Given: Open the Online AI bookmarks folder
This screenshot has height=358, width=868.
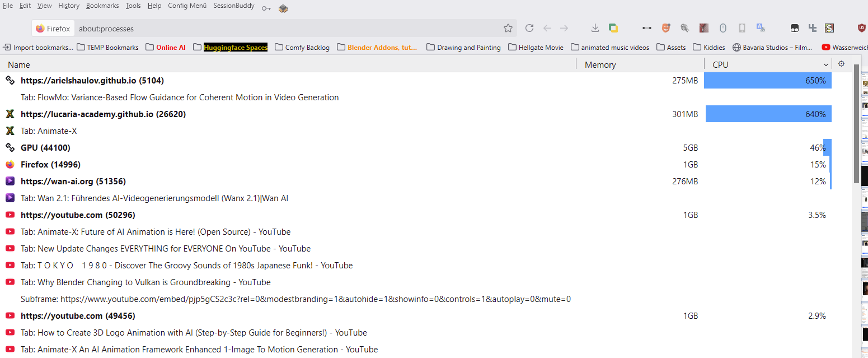Looking at the screenshot, I should pos(166,48).
